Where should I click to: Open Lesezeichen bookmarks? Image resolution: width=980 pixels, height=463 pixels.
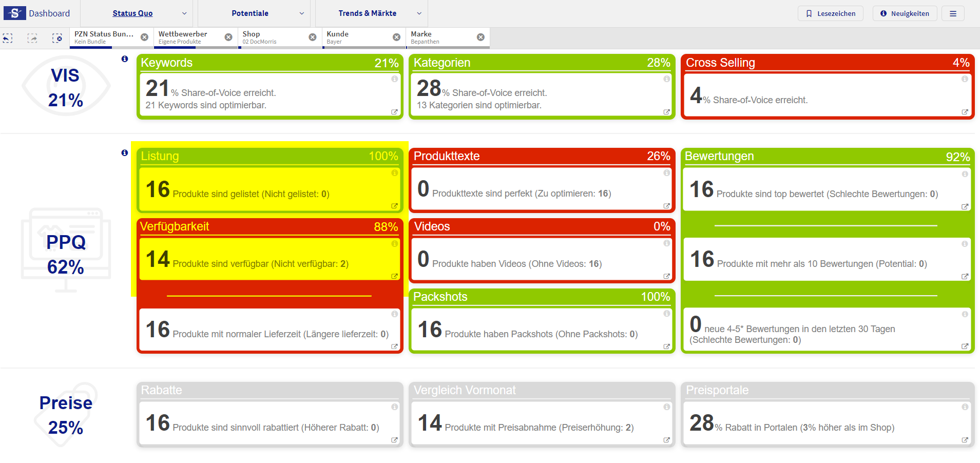click(830, 13)
